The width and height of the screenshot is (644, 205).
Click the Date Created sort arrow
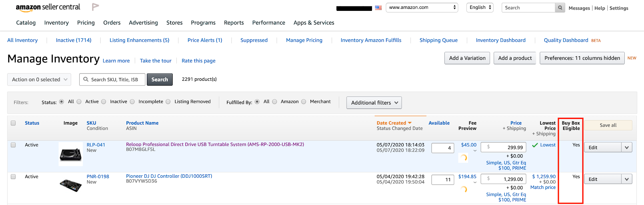410,123
